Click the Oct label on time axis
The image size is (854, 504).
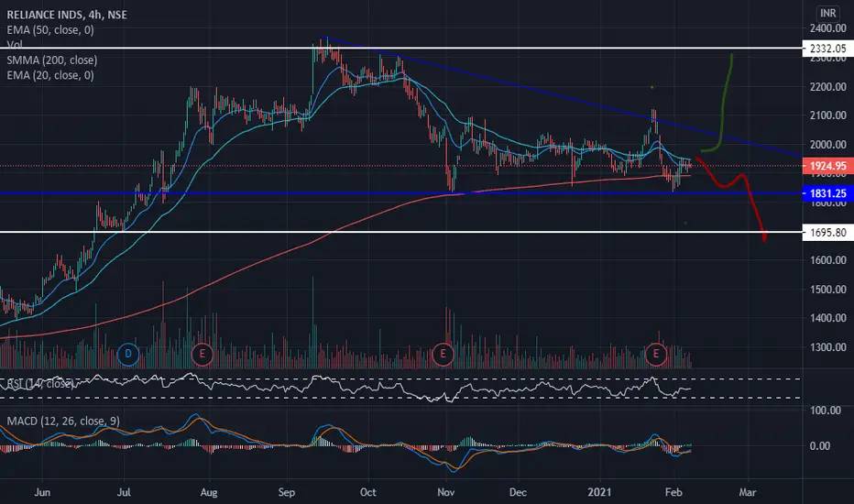point(368,492)
